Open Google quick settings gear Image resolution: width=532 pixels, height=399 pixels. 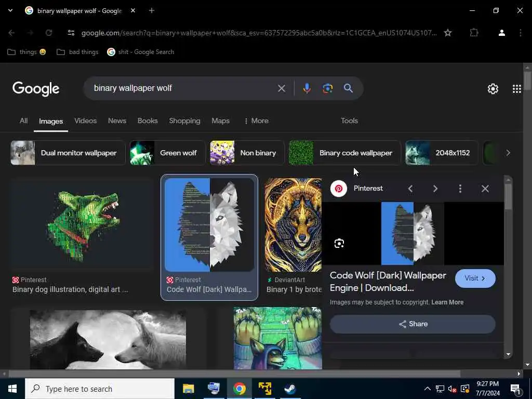tap(493, 89)
